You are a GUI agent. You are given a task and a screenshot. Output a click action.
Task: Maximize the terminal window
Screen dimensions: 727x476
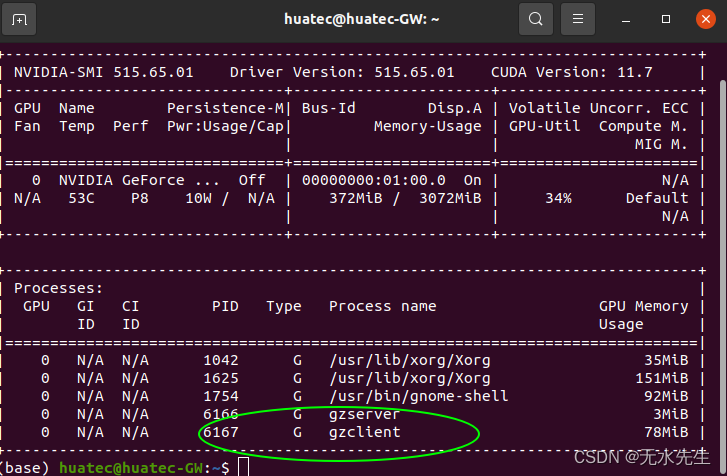(x=666, y=19)
